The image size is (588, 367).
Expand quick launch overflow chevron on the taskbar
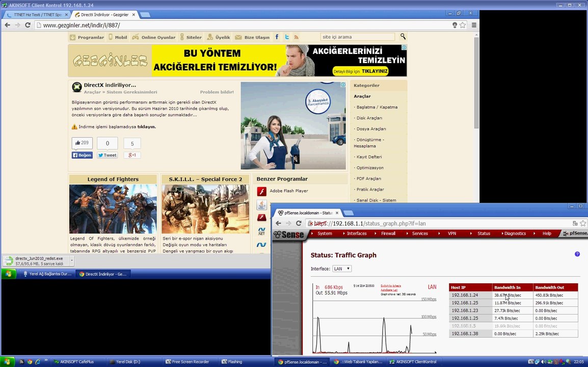pos(46,360)
